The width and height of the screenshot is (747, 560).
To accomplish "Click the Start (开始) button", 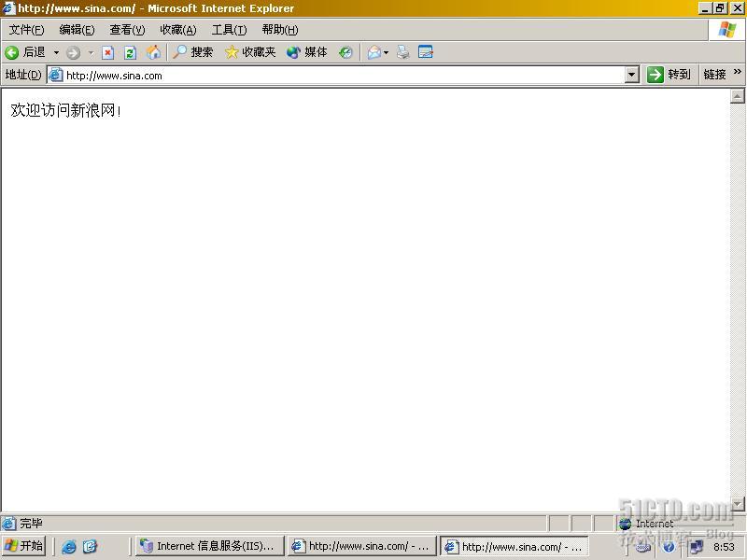I will [23, 546].
